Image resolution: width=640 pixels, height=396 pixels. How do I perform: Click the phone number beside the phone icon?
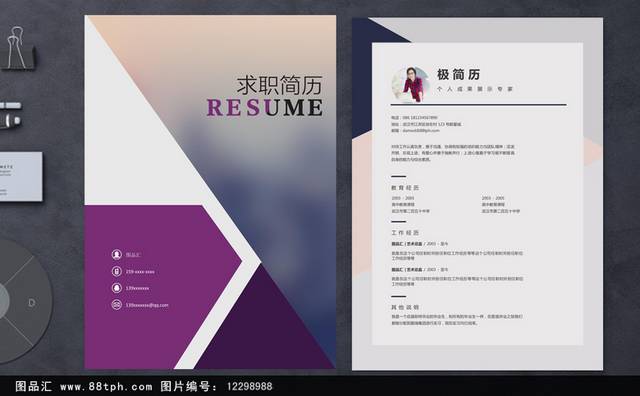(140, 271)
